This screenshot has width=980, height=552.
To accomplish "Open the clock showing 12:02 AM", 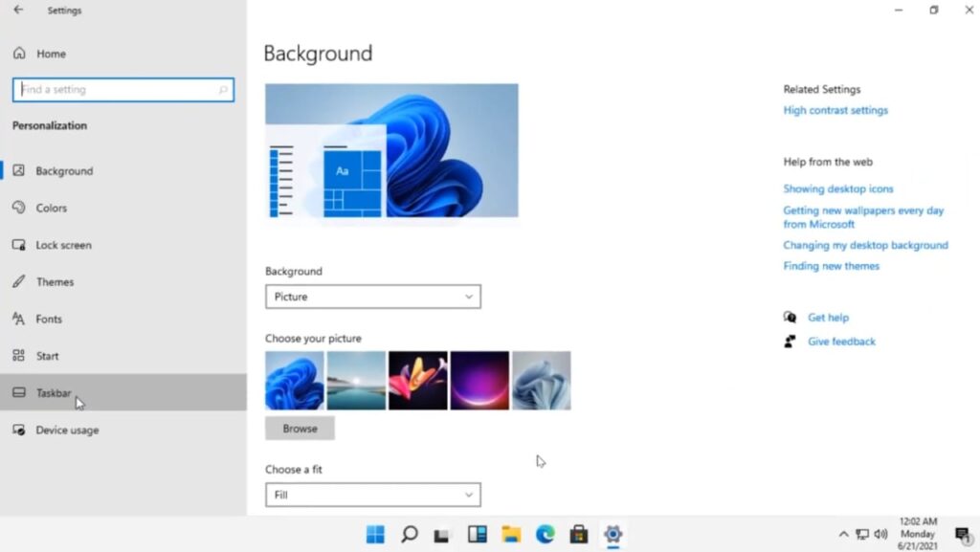I will (x=918, y=533).
